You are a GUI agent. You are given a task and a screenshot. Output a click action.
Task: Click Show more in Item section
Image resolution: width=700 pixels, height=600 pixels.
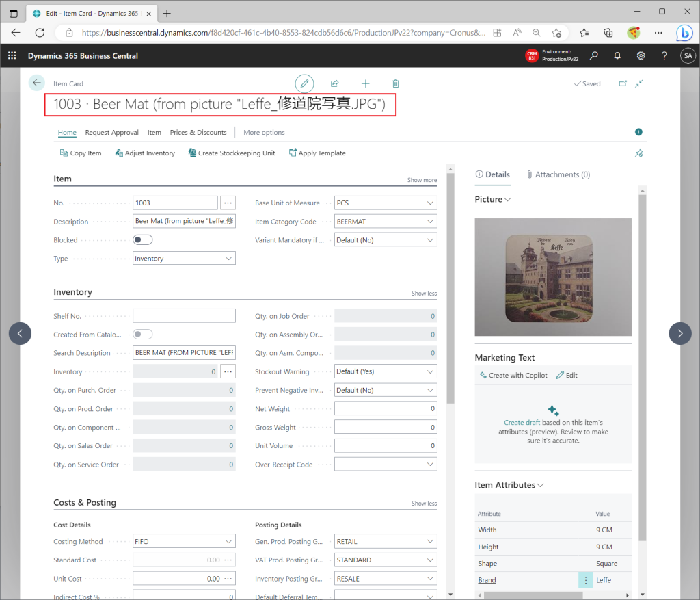click(x=422, y=180)
